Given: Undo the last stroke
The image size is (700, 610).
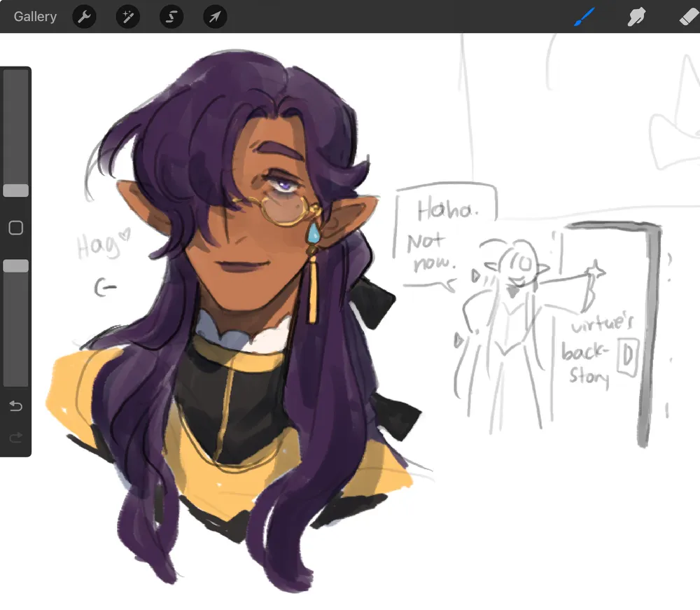Looking at the screenshot, I should click(15, 406).
